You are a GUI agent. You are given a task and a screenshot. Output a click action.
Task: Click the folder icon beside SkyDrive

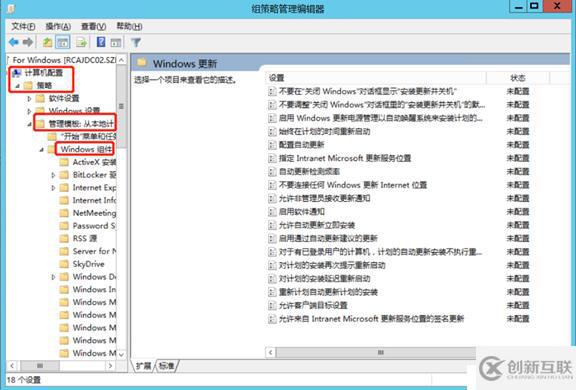pyautogui.click(x=64, y=264)
